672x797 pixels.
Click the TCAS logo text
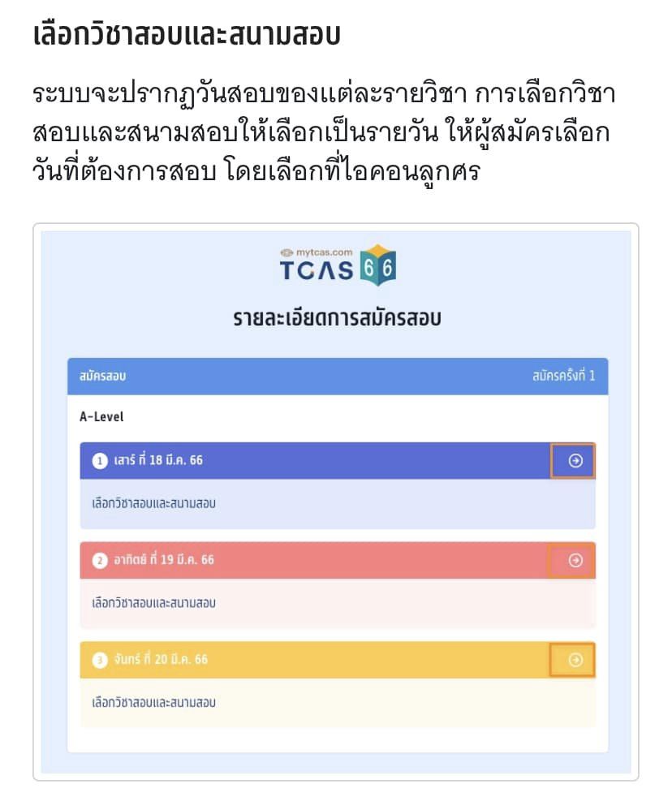(317, 270)
